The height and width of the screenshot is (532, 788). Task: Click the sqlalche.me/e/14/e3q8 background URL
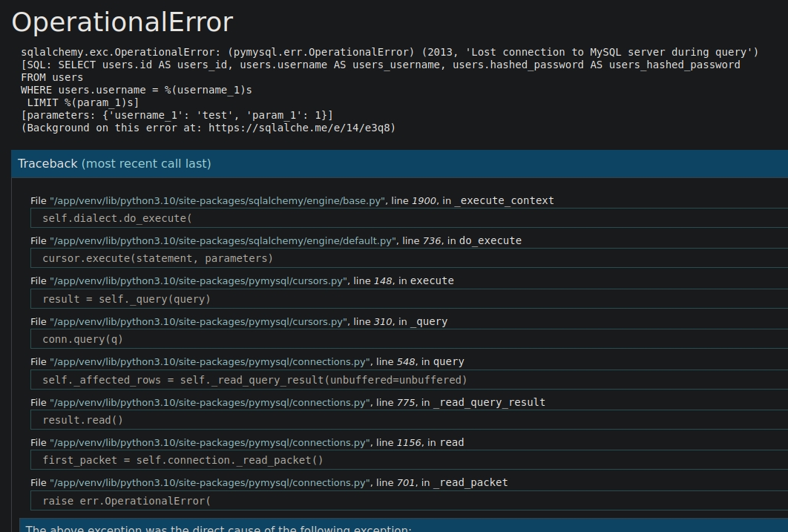[x=301, y=128]
